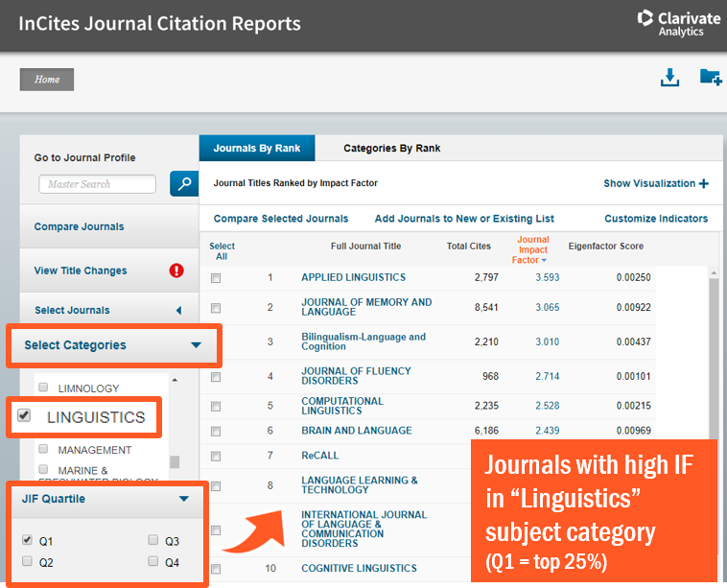Screen dimensions: 727x588
Task: Check the Q2 quartile checkbox
Action: click(27, 561)
